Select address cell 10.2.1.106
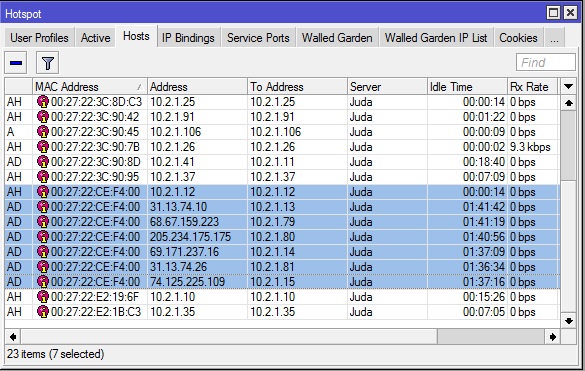The width and height of the screenshot is (585, 371). coord(175,132)
